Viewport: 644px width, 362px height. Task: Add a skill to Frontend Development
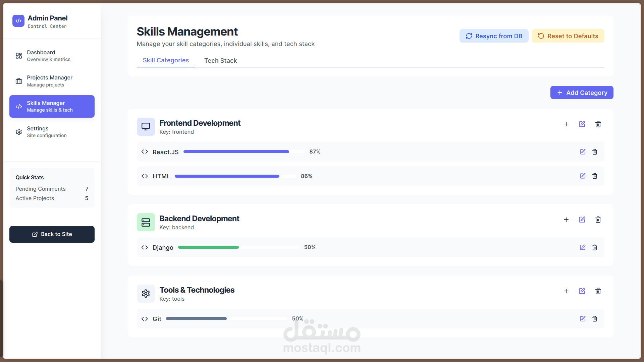[566, 124]
